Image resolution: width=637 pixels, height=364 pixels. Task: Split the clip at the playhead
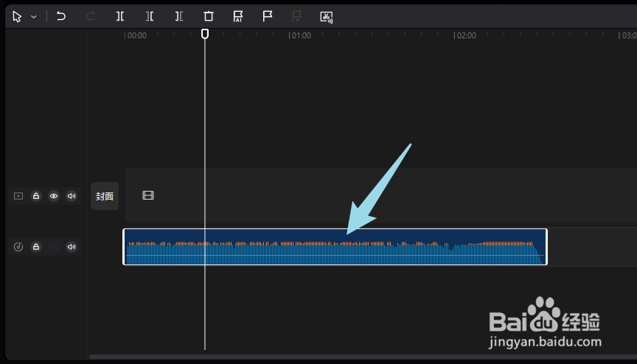pos(120,16)
